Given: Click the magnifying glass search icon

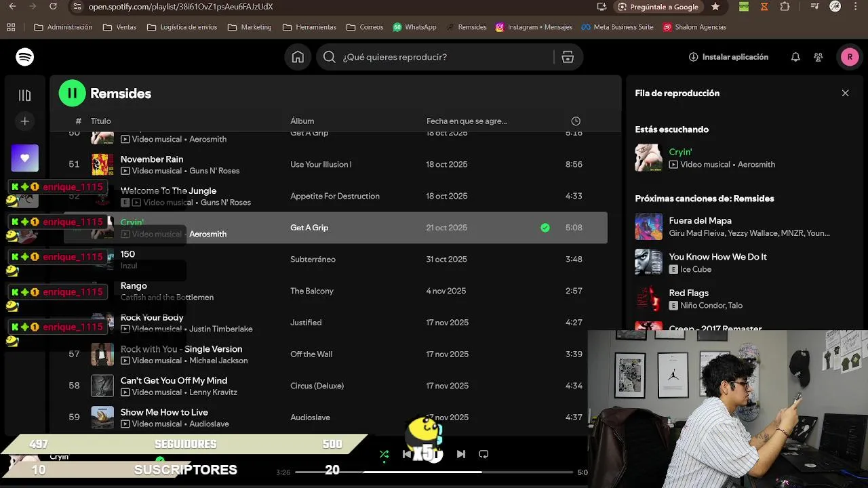Looking at the screenshot, I should 330,57.
